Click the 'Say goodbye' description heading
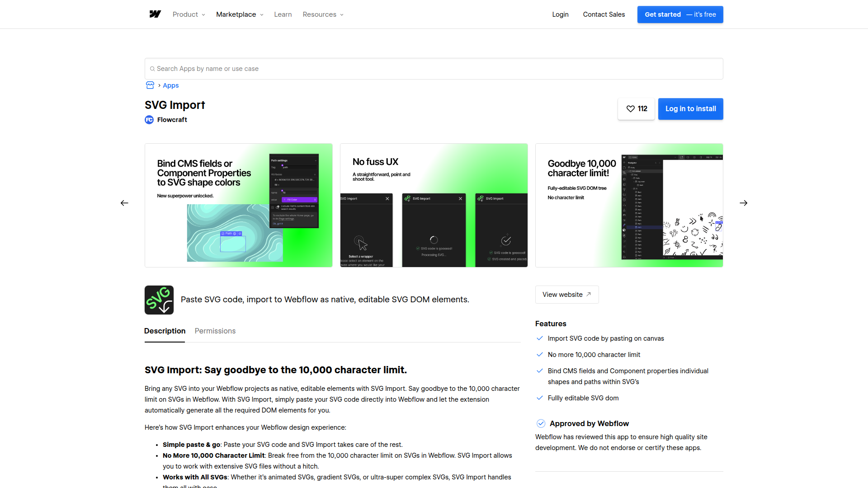 (276, 370)
